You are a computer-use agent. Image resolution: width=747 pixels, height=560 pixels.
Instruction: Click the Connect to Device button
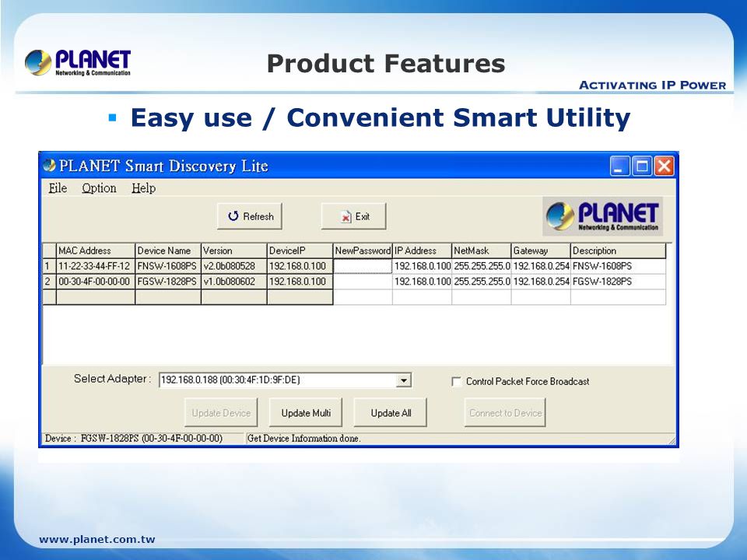click(506, 413)
